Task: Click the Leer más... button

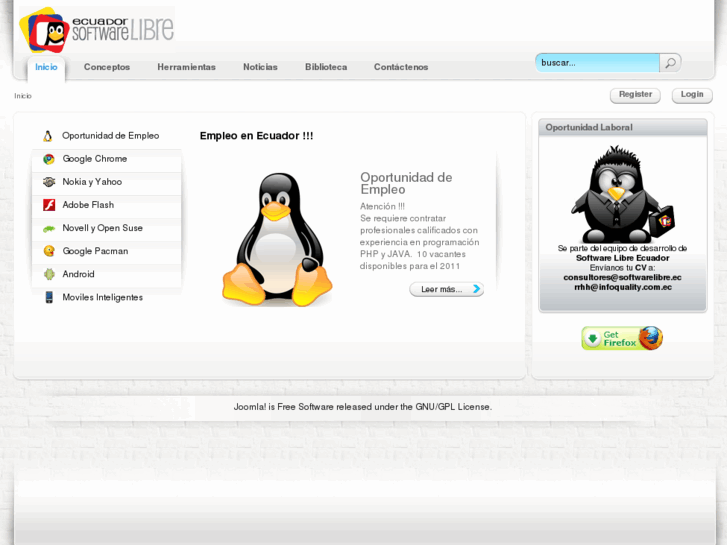Action: pos(446,289)
